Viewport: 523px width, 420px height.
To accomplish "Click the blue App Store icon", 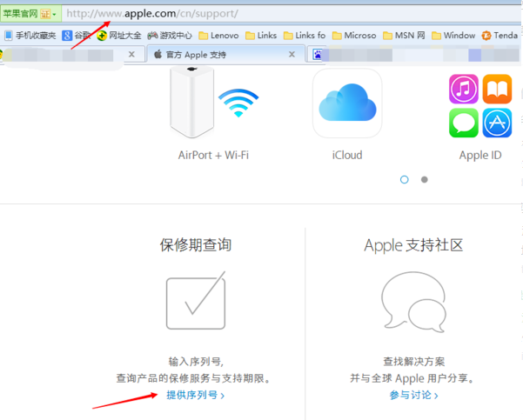I will (x=497, y=123).
